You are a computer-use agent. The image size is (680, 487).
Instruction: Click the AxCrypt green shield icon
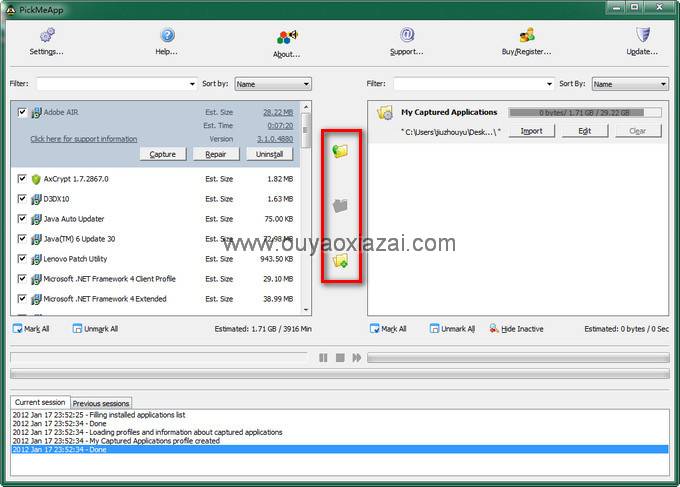pos(36,179)
